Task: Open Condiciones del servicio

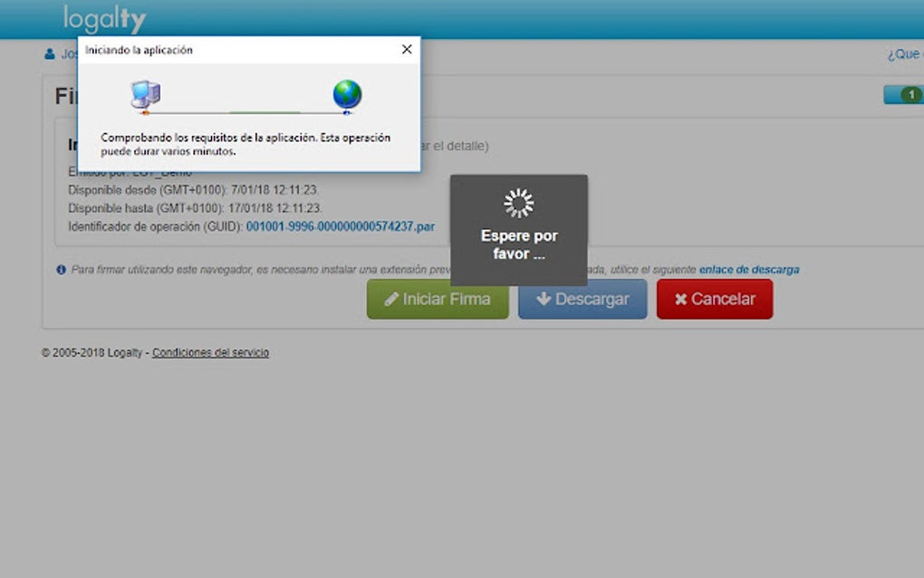Action: point(210,352)
